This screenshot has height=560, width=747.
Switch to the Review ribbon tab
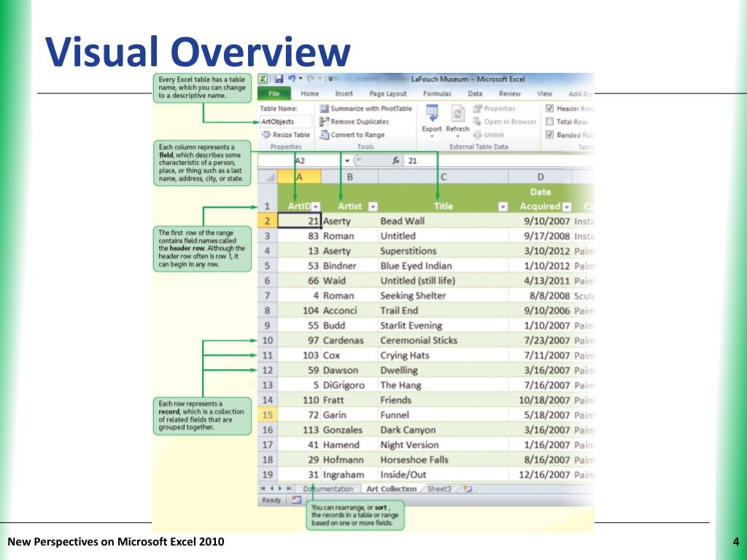(x=510, y=94)
